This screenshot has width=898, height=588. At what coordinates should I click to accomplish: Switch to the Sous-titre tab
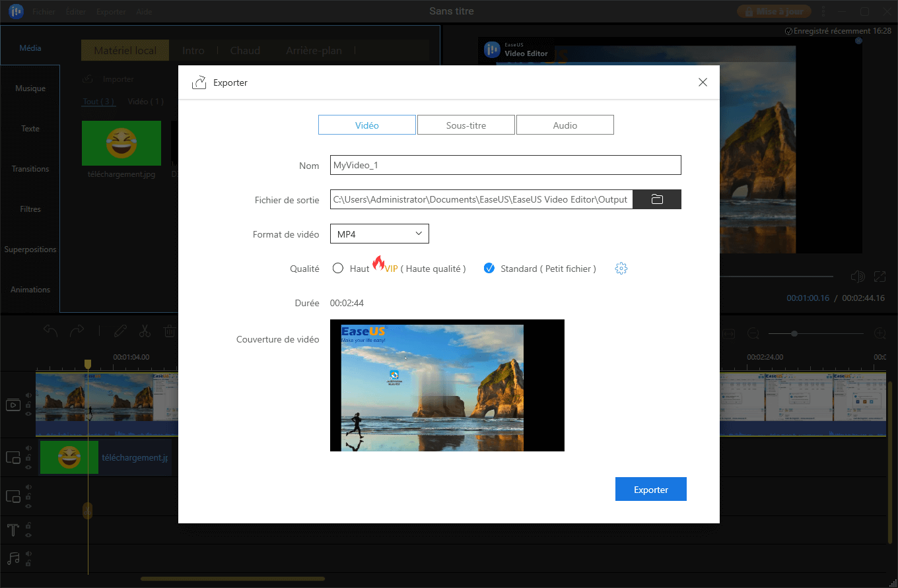466,125
